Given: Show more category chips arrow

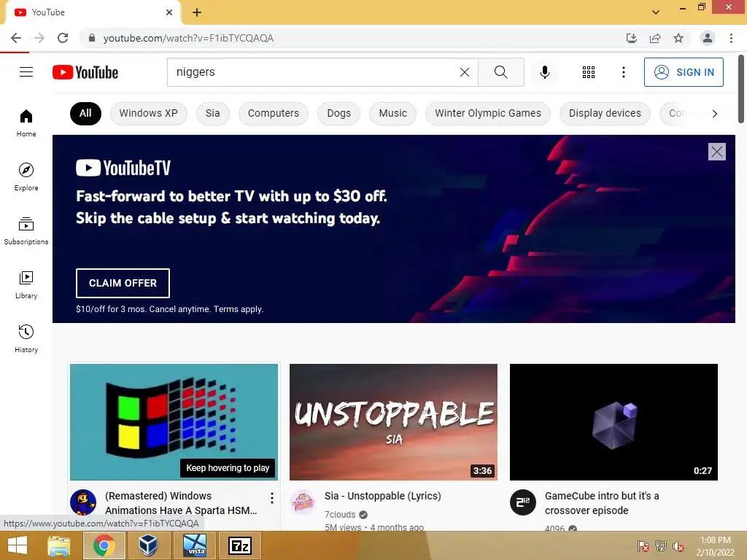Looking at the screenshot, I should tap(714, 113).
